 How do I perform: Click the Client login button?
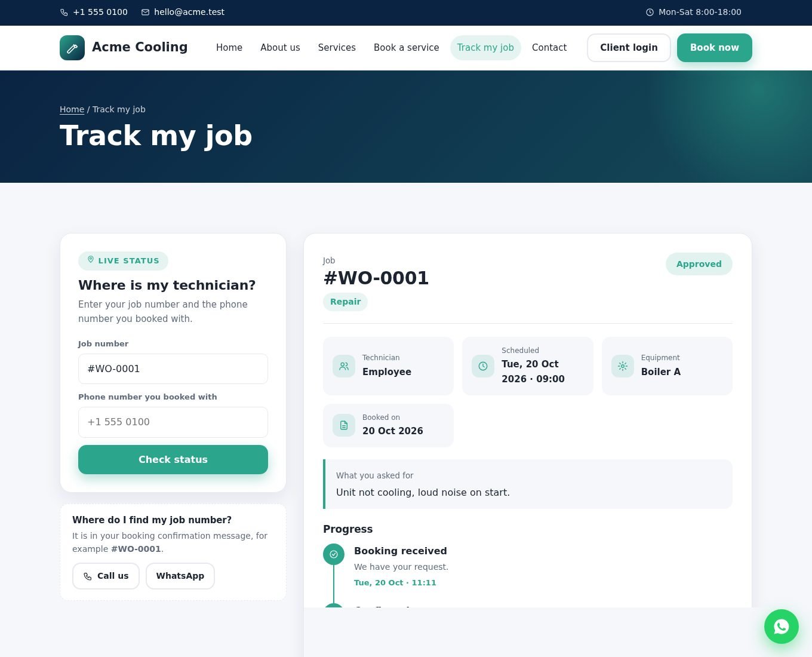pos(629,48)
